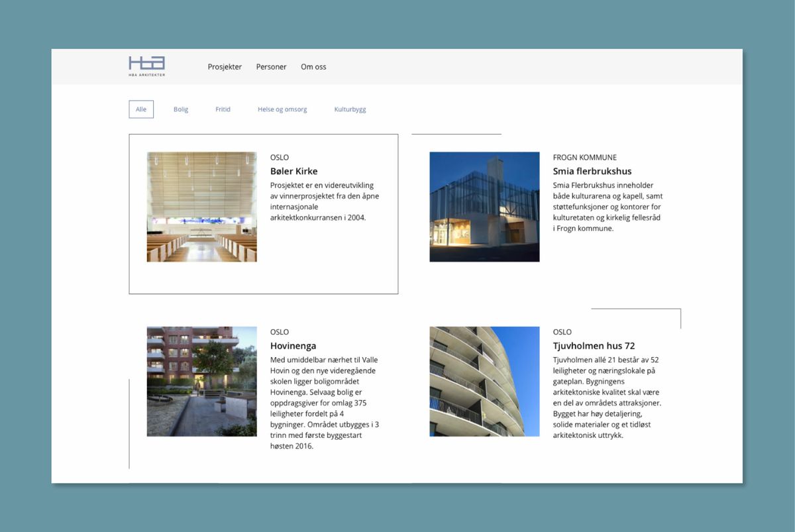Select the Fritid filter tab
The image size is (795, 532).
(x=223, y=109)
